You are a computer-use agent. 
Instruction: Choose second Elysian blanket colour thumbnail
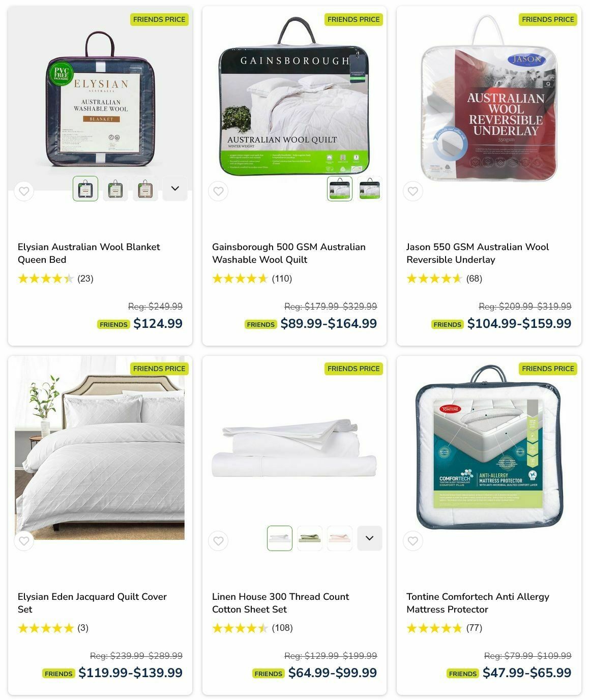click(x=115, y=189)
